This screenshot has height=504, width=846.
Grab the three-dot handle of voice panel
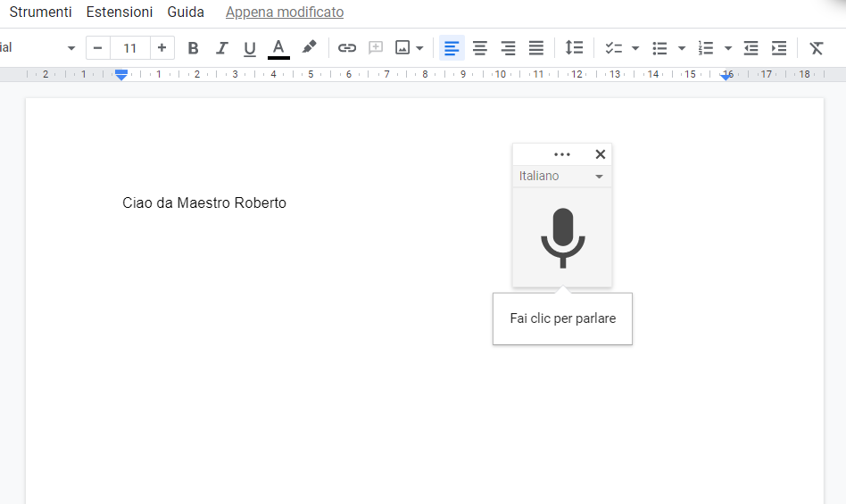point(561,154)
